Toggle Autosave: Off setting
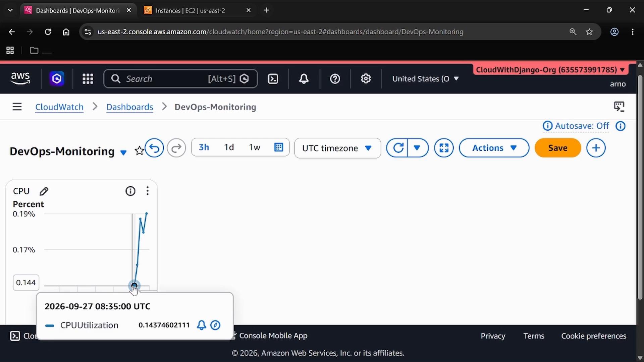The width and height of the screenshot is (644, 362). 582,126
